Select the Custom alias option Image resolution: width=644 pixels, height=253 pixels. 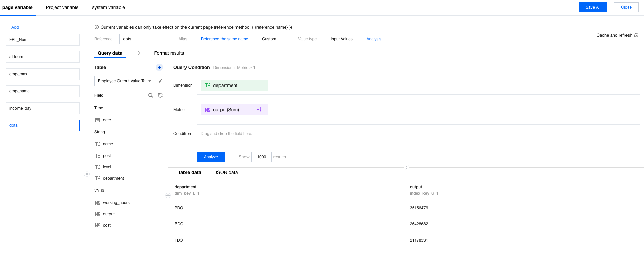[x=269, y=39]
